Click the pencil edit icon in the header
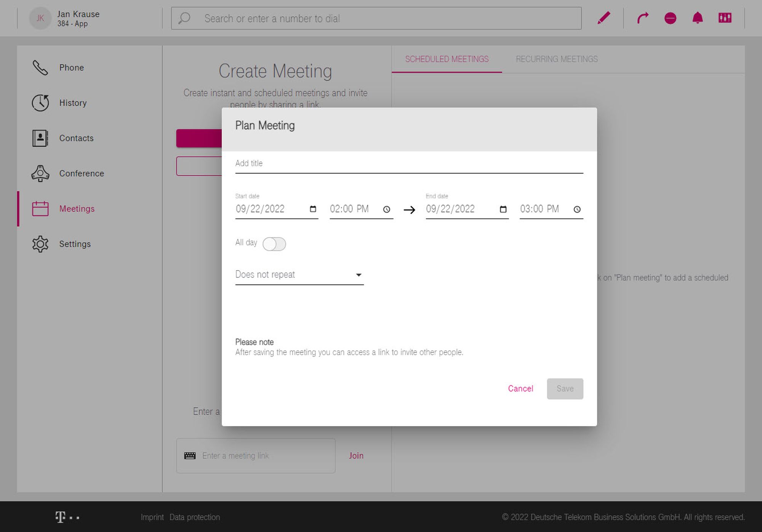Image resolution: width=762 pixels, height=532 pixels. (604, 18)
